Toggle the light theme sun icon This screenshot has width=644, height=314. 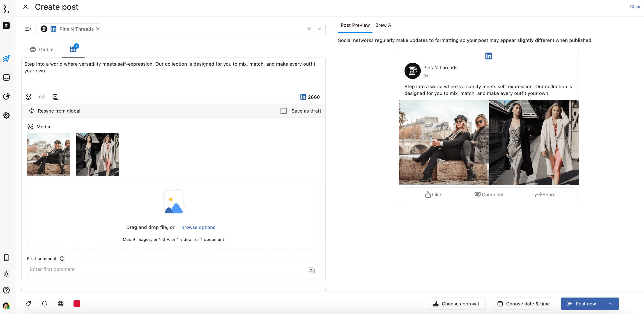[x=6, y=274]
